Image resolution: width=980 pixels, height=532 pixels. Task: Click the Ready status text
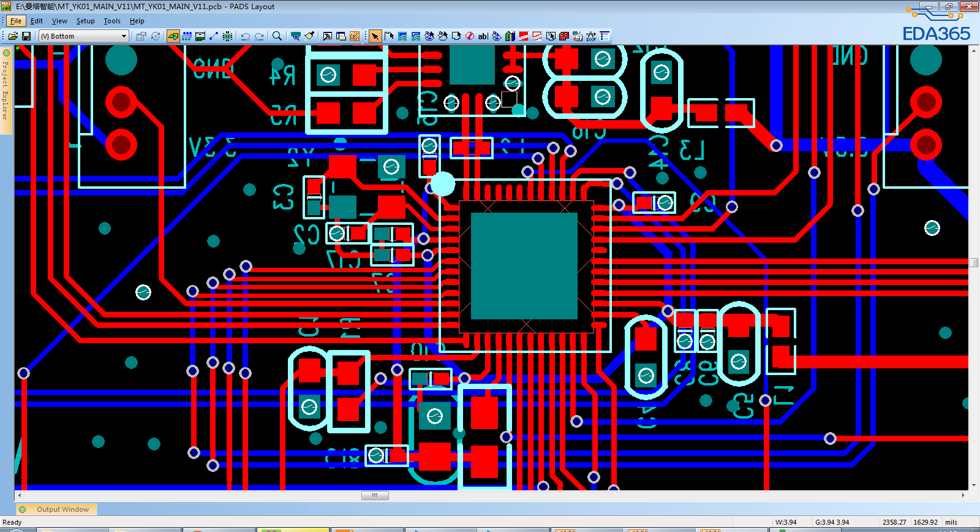(x=12, y=522)
